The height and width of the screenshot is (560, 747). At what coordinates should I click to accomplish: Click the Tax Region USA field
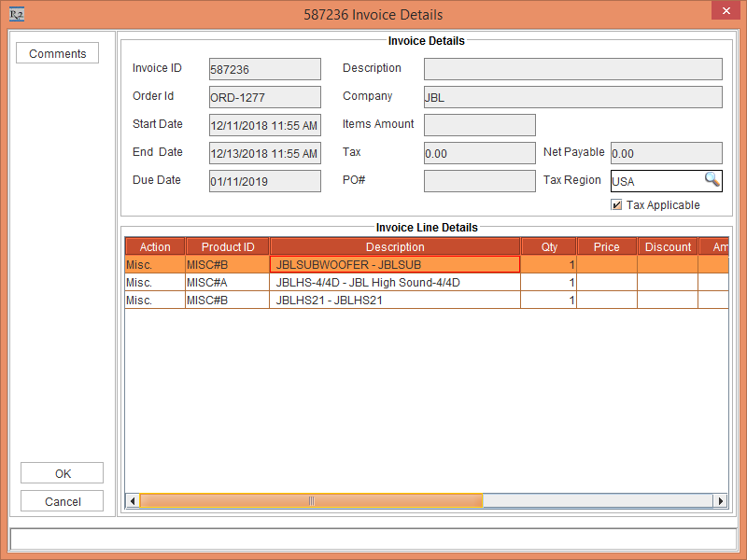(x=655, y=181)
